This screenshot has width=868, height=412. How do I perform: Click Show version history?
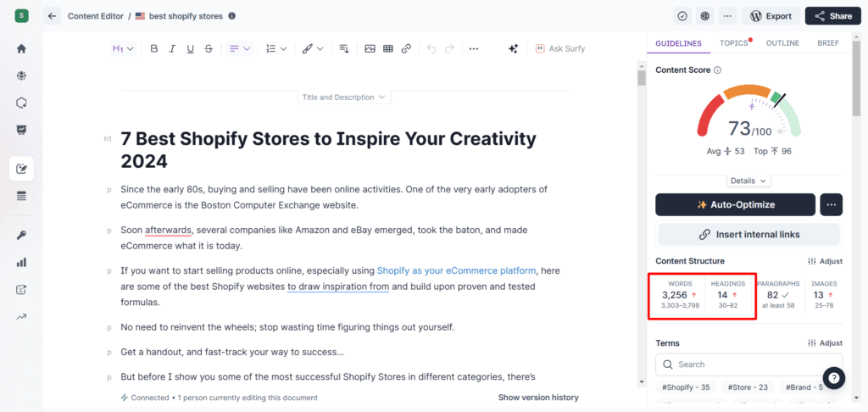pyautogui.click(x=538, y=398)
